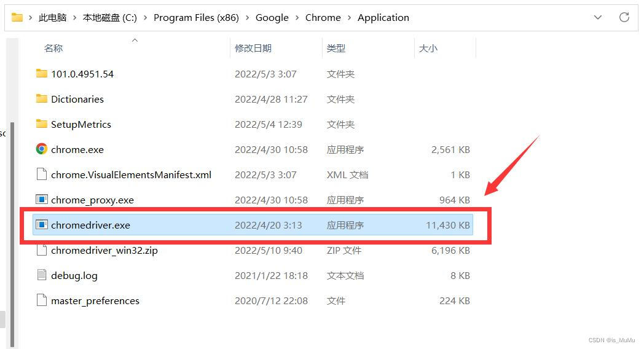Screen dimensions: 644x349
Task: Go to Program Files (x86) breadcrumb
Action: (x=196, y=18)
